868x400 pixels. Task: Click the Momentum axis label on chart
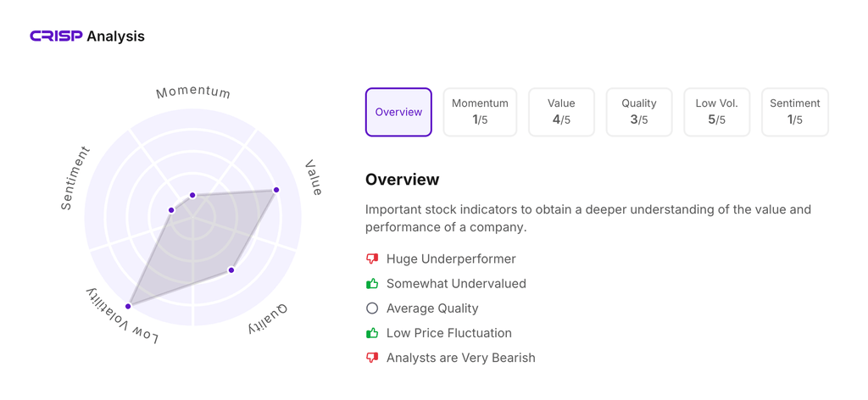pos(193,92)
